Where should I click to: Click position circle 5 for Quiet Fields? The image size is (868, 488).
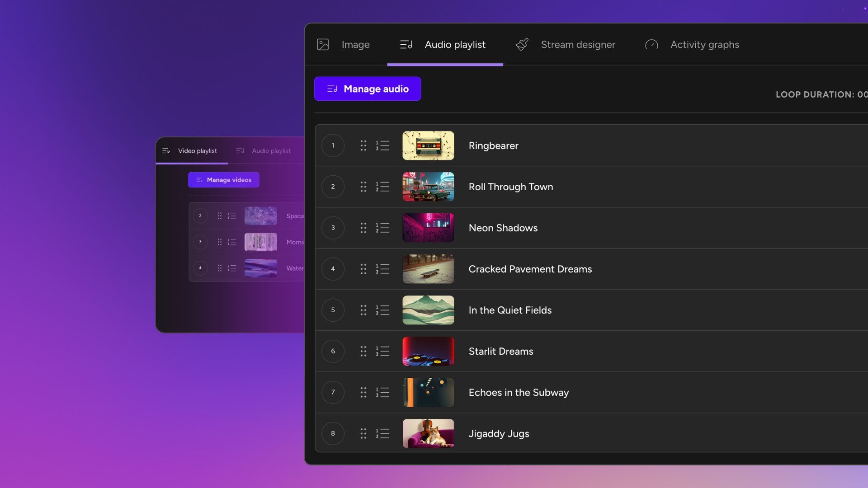pyautogui.click(x=333, y=310)
